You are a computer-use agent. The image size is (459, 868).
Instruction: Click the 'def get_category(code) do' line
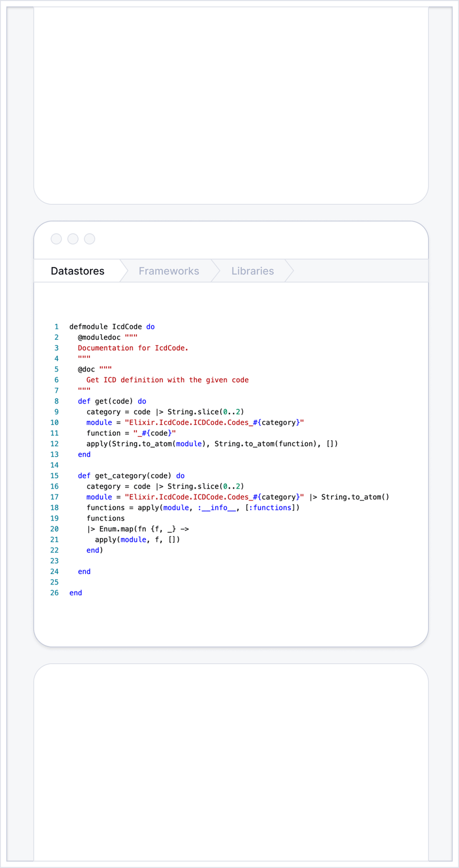tap(131, 476)
